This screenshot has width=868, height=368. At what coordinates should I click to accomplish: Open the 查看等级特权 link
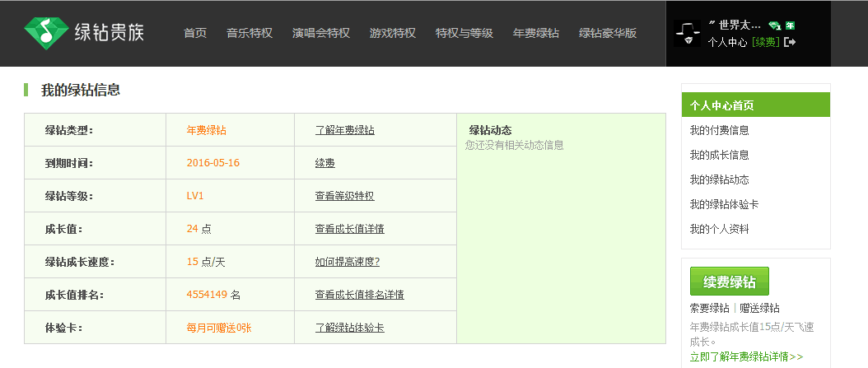click(345, 196)
